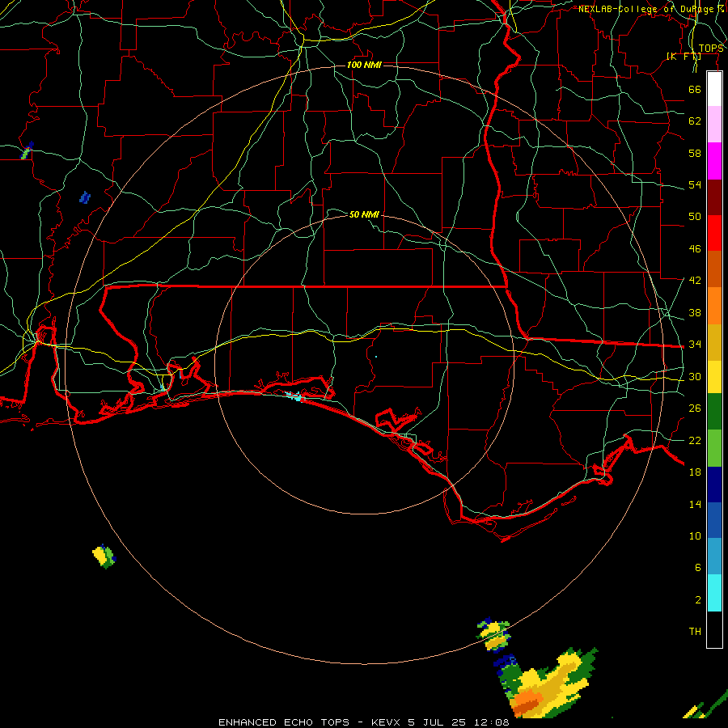Click the legend value 46
The image size is (728, 728).
[695, 249]
